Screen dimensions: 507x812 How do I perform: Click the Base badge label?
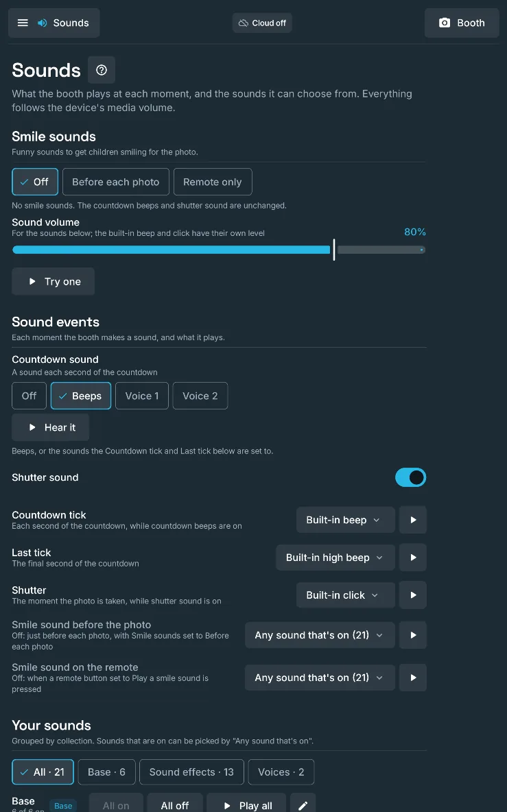(63, 806)
